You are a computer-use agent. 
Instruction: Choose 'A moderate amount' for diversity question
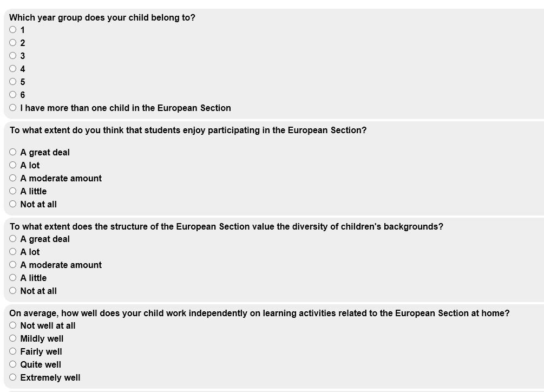click(13, 265)
